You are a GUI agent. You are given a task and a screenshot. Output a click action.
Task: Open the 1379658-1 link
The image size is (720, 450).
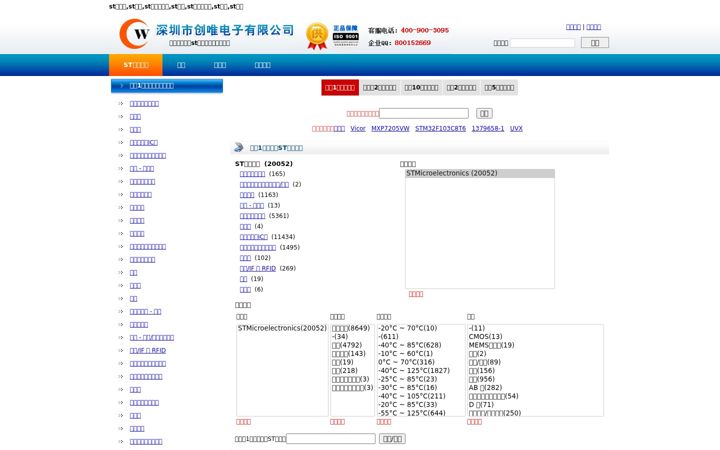[x=488, y=129]
